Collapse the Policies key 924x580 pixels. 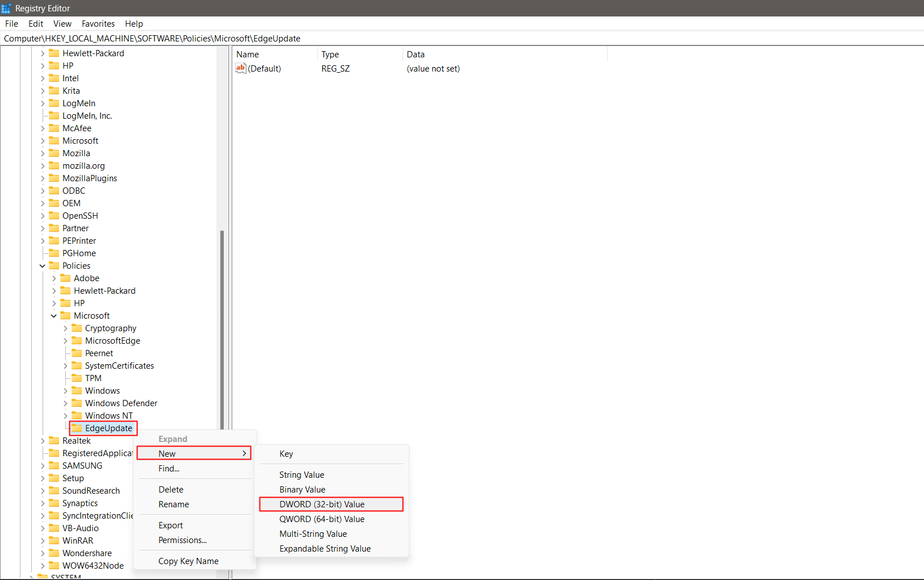(42, 265)
